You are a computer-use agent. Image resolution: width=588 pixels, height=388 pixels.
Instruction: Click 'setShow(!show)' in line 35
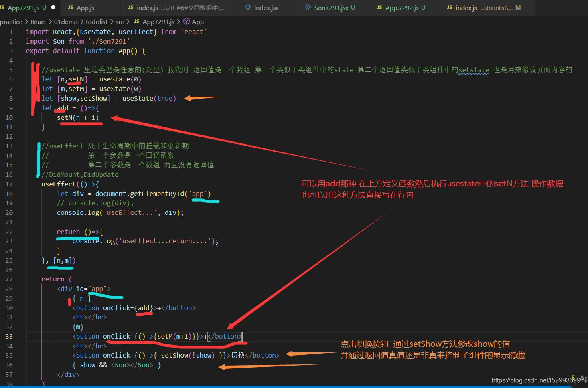(x=188, y=355)
